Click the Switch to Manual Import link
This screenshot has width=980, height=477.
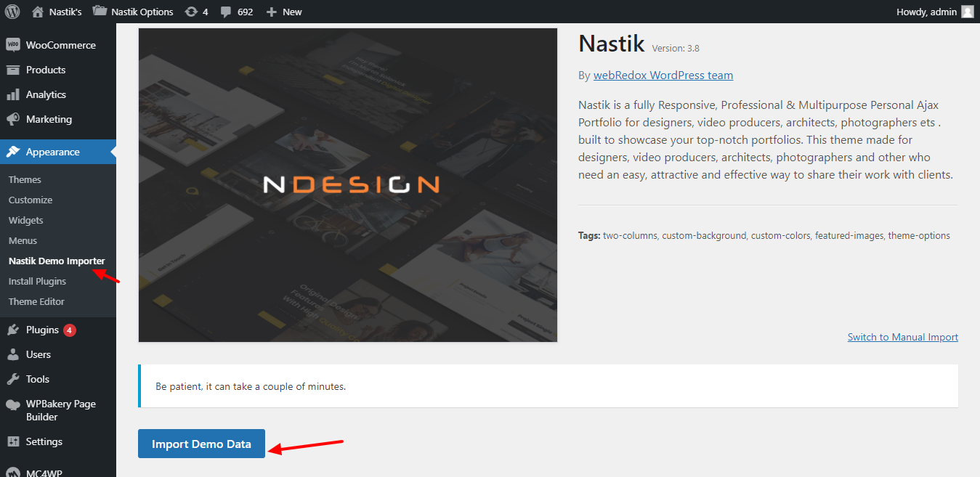(902, 337)
